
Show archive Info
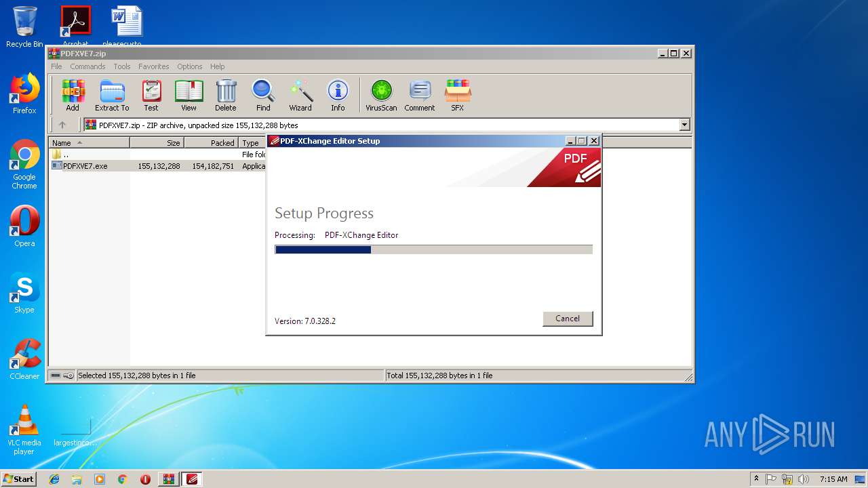tap(338, 95)
